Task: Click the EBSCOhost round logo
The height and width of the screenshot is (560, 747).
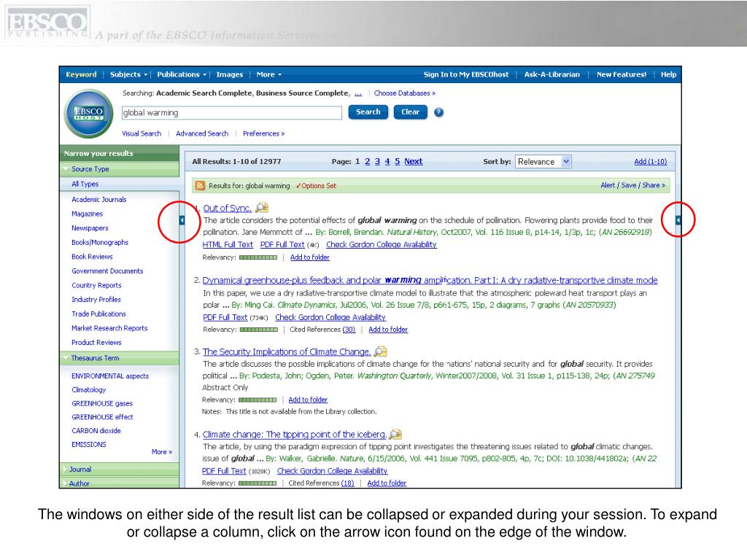Action: (x=88, y=113)
